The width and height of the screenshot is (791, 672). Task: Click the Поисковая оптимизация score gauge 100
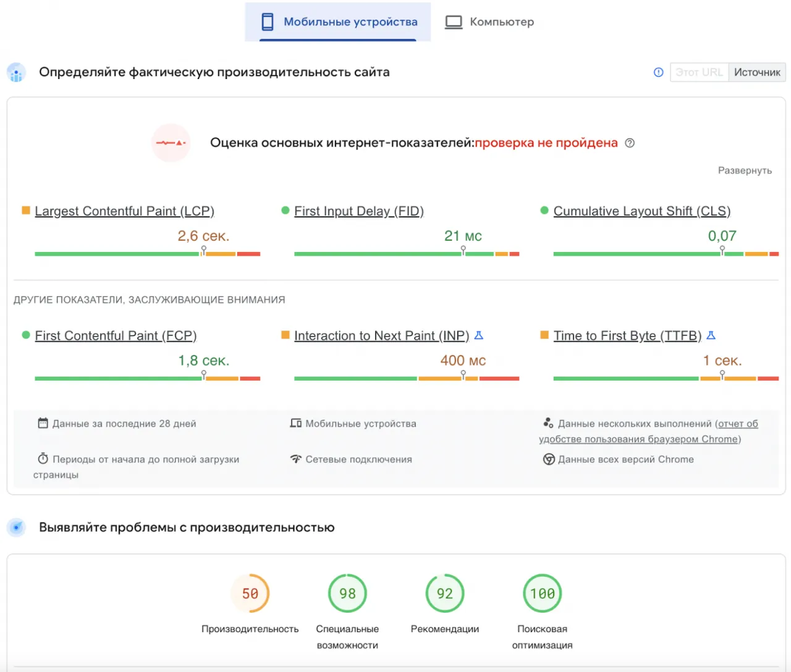(x=543, y=594)
